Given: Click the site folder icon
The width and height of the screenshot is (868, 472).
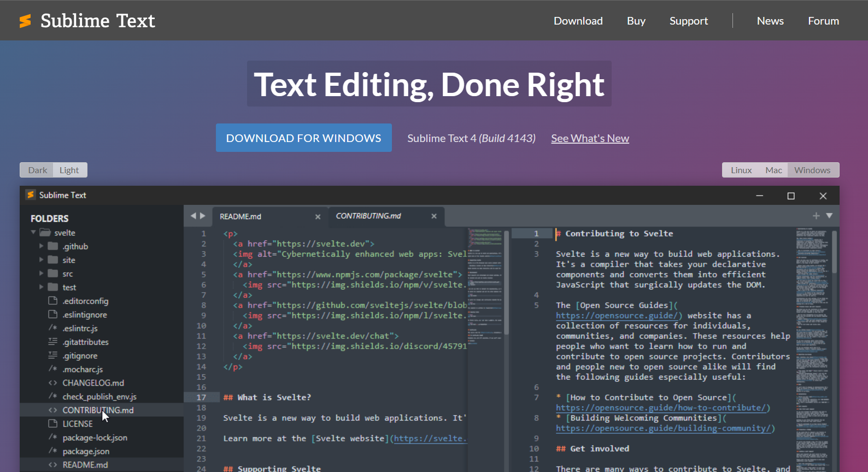Looking at the screenshot, I should [x=53, y=259].
